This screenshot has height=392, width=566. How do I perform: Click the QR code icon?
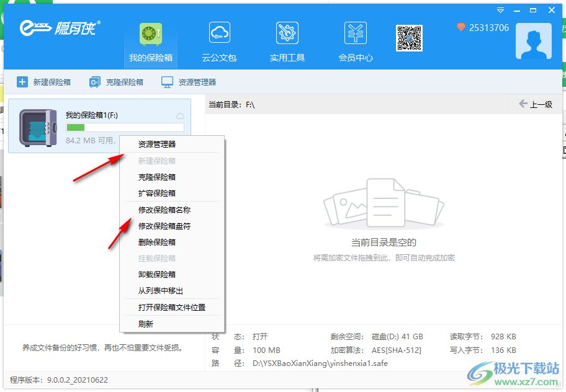pos(409,38)
